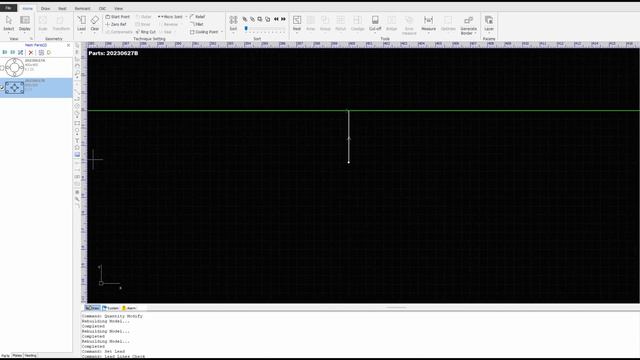Select the text tool in side toolbar
The height and width of the screenshot is (360, 640).
coord(77,140)
